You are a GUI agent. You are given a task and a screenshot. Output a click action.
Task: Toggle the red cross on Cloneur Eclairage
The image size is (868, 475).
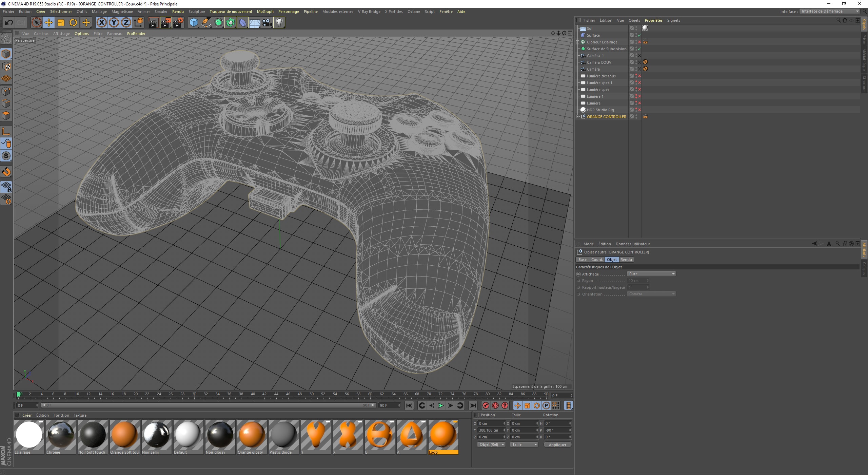639,42
